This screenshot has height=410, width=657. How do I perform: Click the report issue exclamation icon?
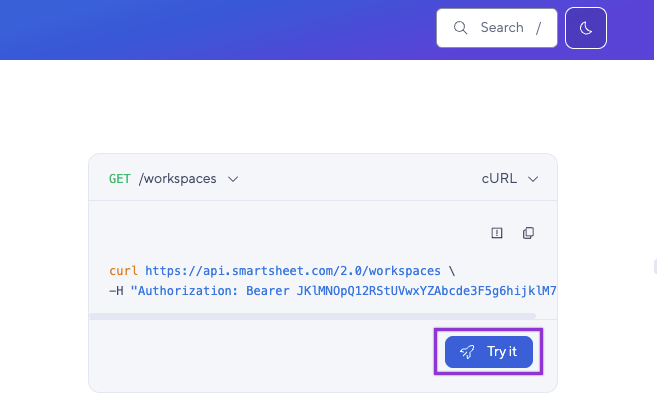497,233
